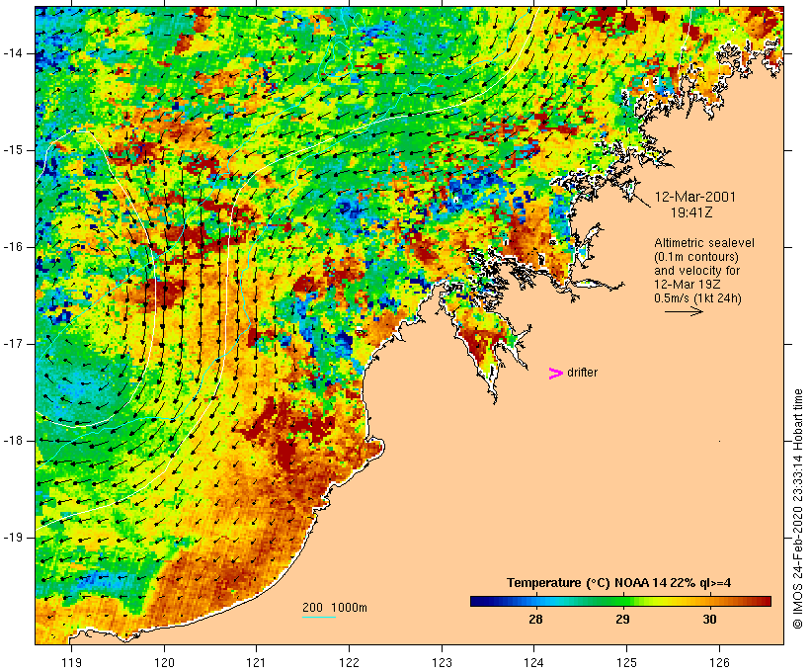Screen dimensions: 810x672
Task: Click the temperature colorbar title text
Action: [619, 583]
